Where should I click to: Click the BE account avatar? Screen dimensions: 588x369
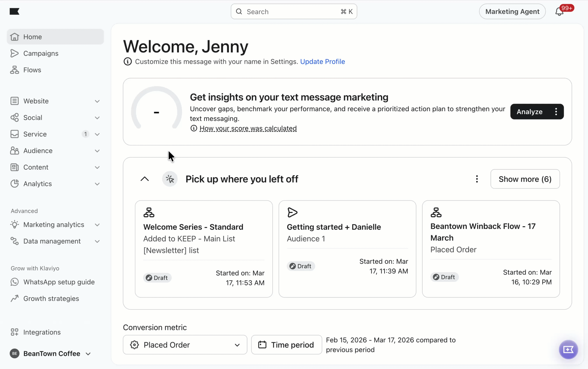[x=15, y=353]
